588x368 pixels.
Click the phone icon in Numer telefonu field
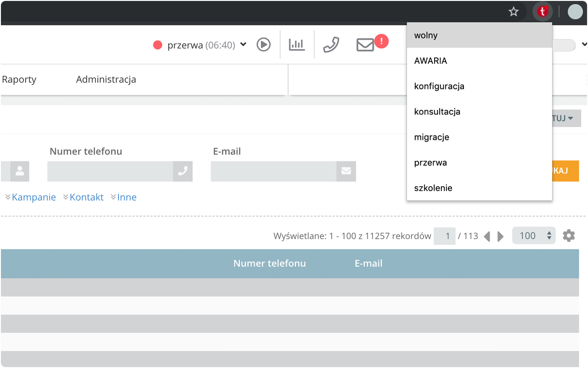coord(183,171)
